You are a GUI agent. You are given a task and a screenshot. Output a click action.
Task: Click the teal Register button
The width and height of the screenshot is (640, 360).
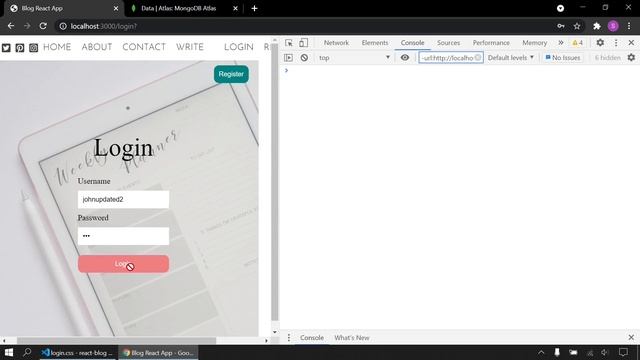coord(231,74)
